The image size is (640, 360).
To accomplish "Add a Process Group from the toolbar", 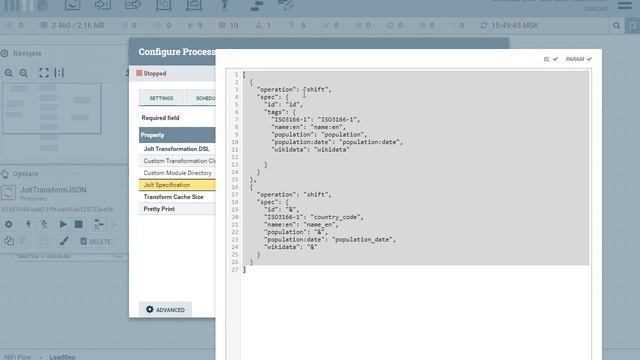I will click(x=163, y=4).
